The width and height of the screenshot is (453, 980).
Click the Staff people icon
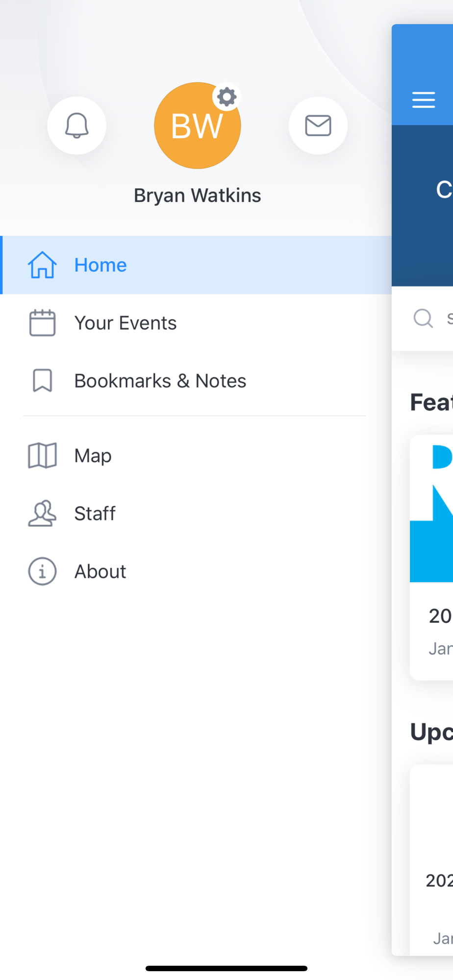(x=42, y=514)
